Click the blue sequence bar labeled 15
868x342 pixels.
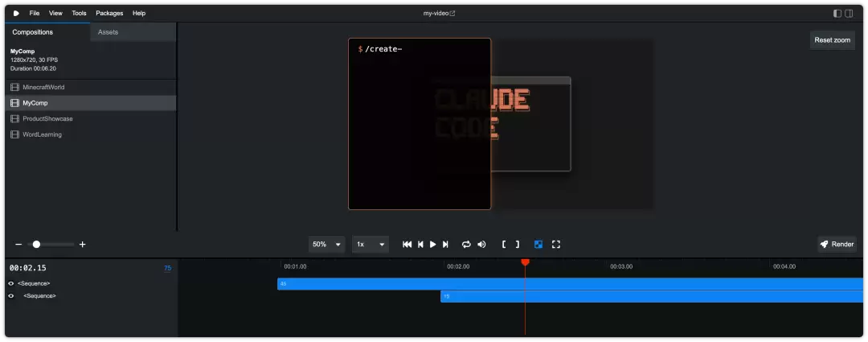coord(652,297)
